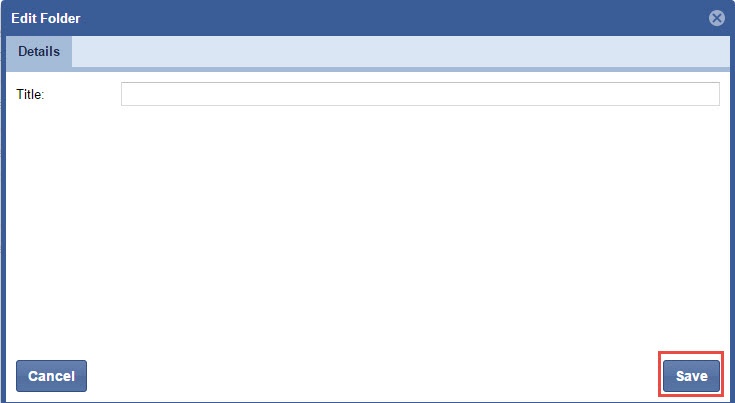The width and height of the screenshot is (735, 403).
Task: Focus the folder Title input box
Action: (420, 94)
